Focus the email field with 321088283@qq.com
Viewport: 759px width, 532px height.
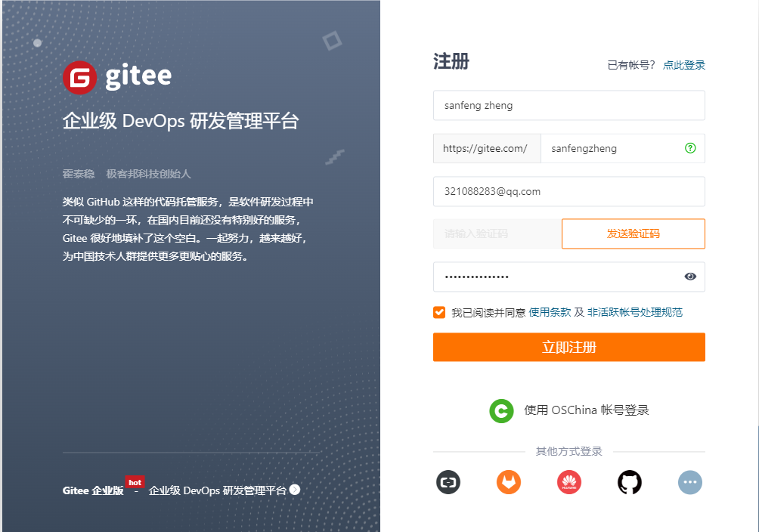click(x=569, y=192)
